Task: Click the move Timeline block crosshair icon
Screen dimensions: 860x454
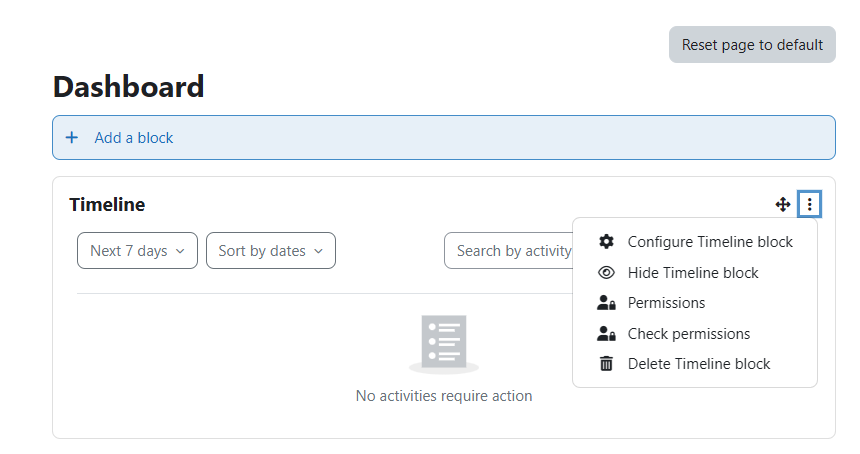Action: point(783,205)
